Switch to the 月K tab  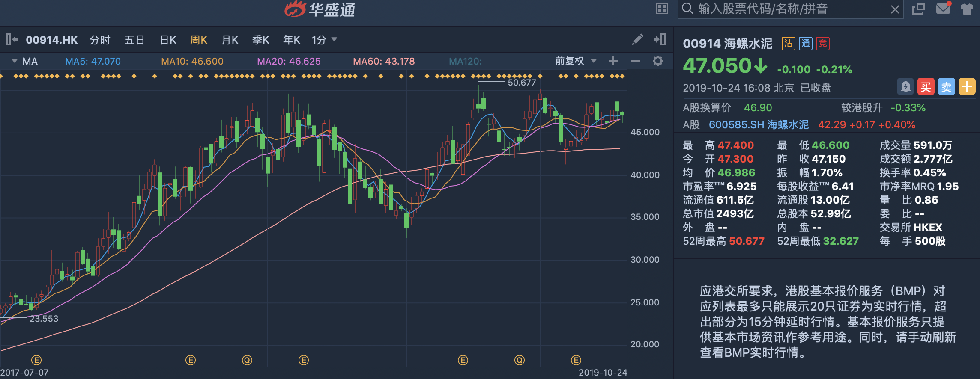[x=230, y=40]
